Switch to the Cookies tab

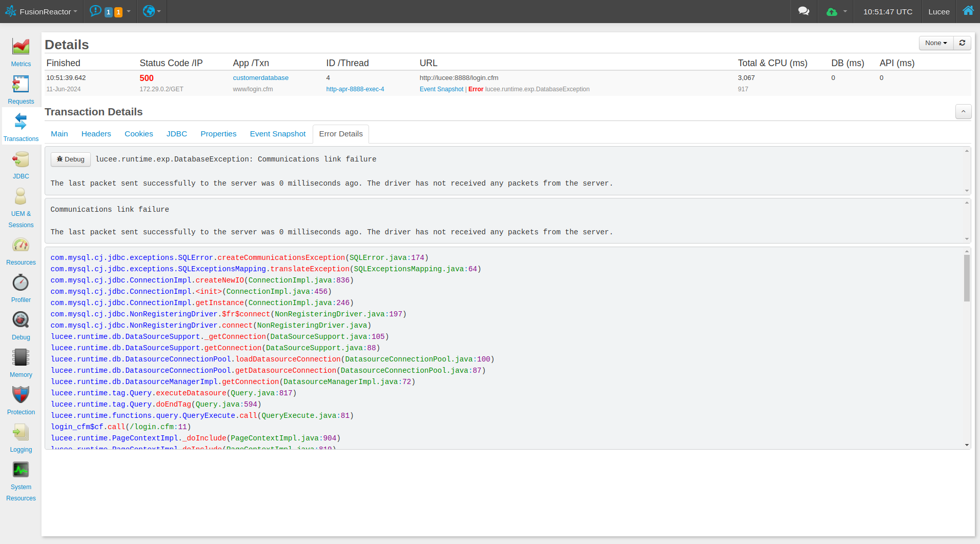click(x=139, y=134)
